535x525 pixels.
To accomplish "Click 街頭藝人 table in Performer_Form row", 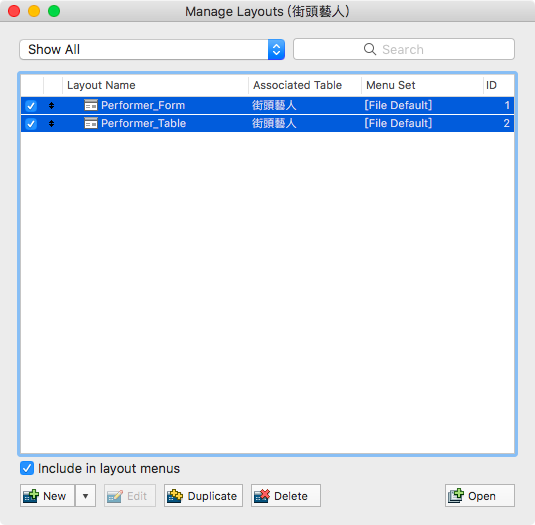I will (x=274, y=105).
